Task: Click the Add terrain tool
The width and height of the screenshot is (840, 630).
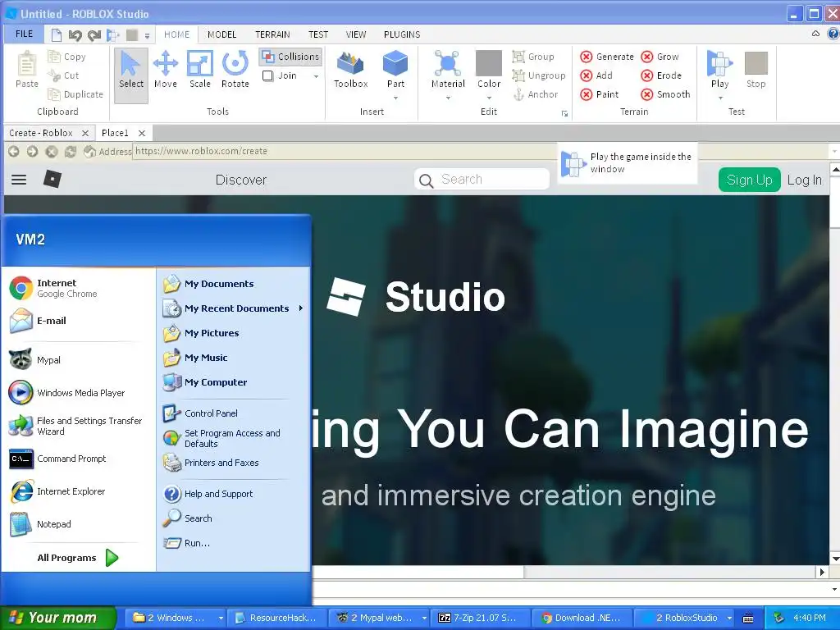Action: pos(597,75)
